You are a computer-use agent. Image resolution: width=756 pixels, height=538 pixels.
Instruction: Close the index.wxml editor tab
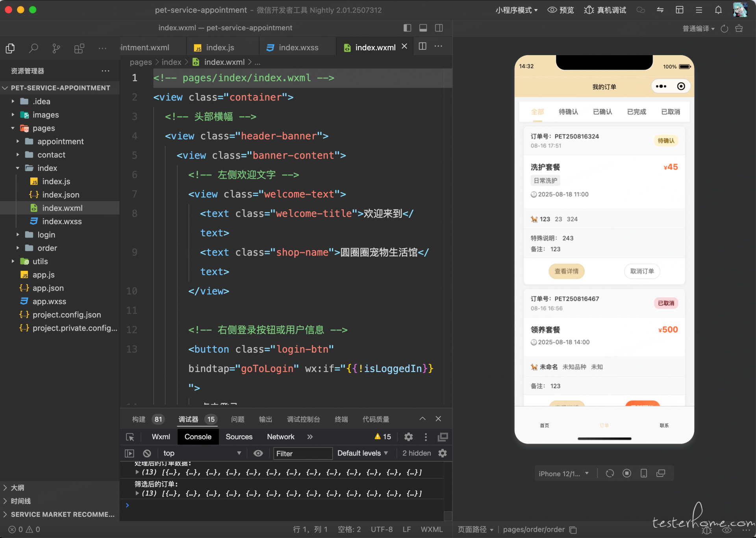(x=404, y=46)
